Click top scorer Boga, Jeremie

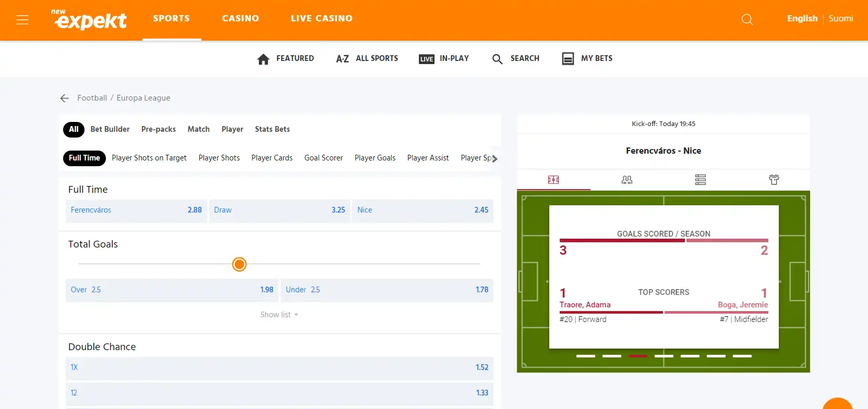tap(743, 305)
